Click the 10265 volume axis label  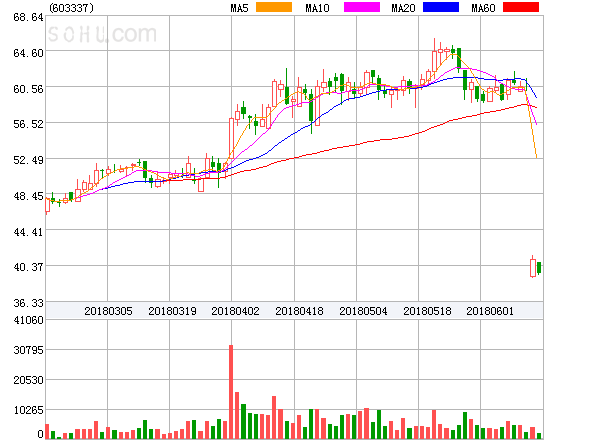pyautogui.click(x=28, y=411)
